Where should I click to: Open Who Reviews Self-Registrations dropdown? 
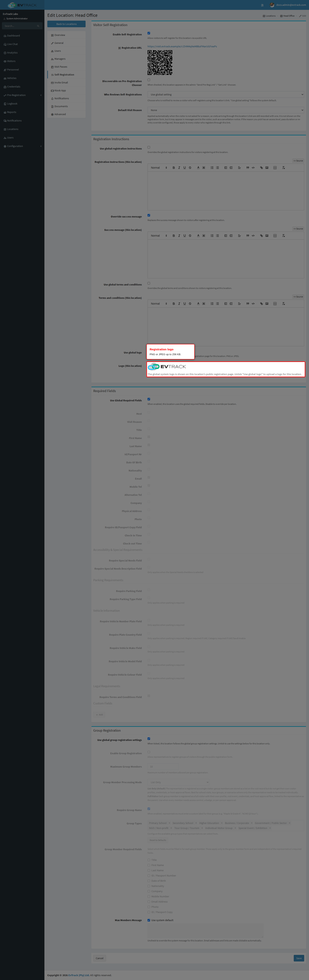[226, 94]
